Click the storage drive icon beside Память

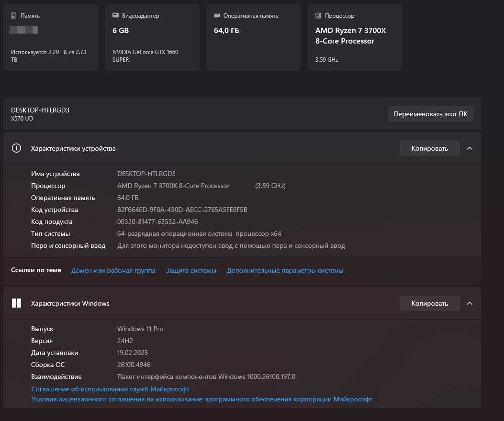point(14,15)
